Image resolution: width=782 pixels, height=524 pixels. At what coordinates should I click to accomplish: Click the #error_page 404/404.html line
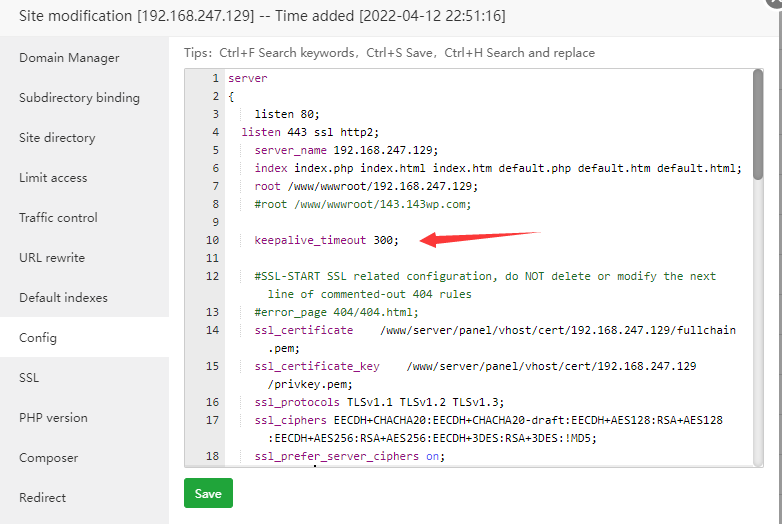click(336, 312)
